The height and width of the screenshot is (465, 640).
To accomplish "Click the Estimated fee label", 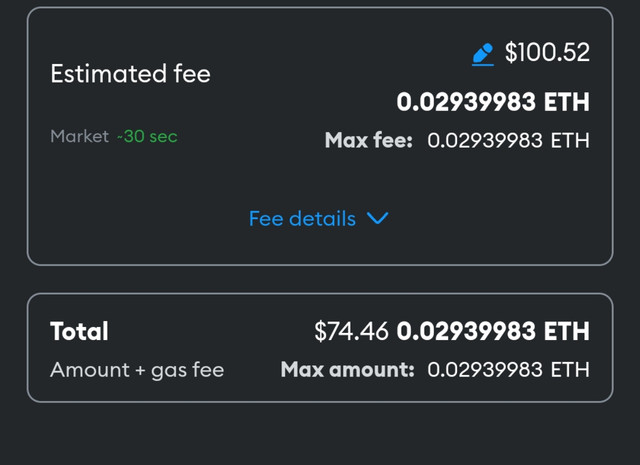I will pos(131,73).
